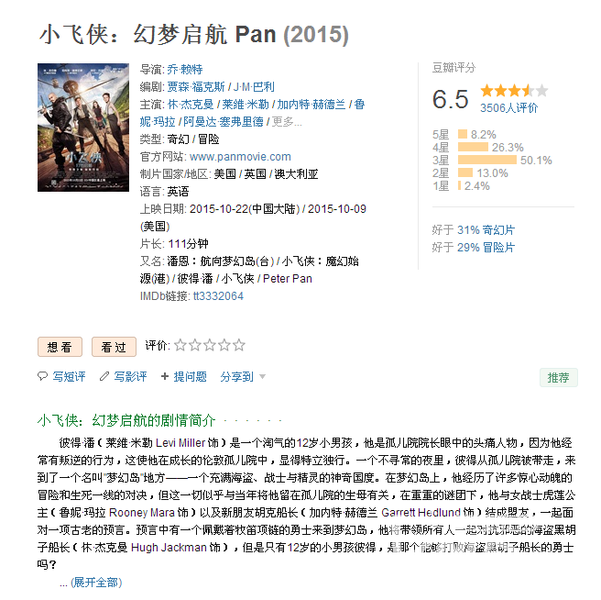This screenshot has width=601, height=600.
Task: Give a five-star rating
Action: (x=238, y=345)
